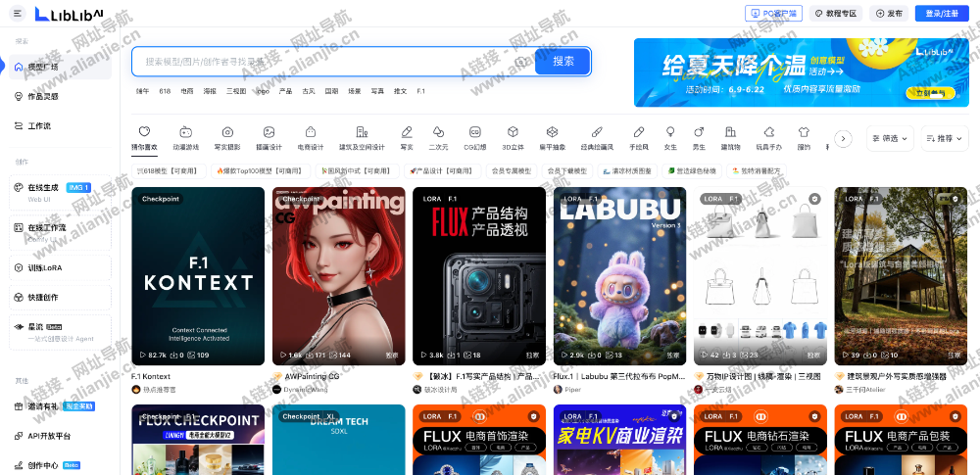Select the 3D立体 cube category
Viewport: 980px width, 475px height.
(x=513, y=138)
